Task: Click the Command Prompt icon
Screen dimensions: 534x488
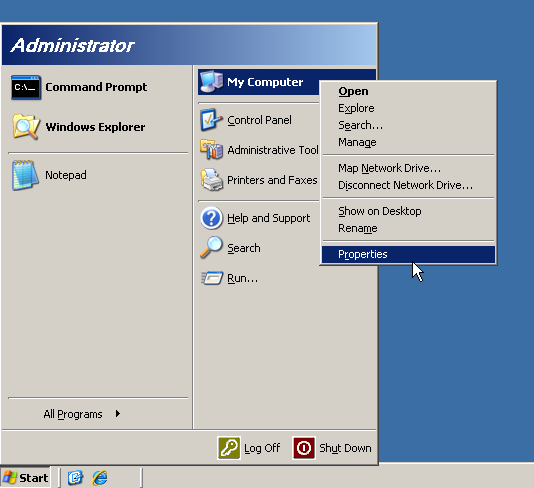Action: pyautogui.click(x=26, y=88)
